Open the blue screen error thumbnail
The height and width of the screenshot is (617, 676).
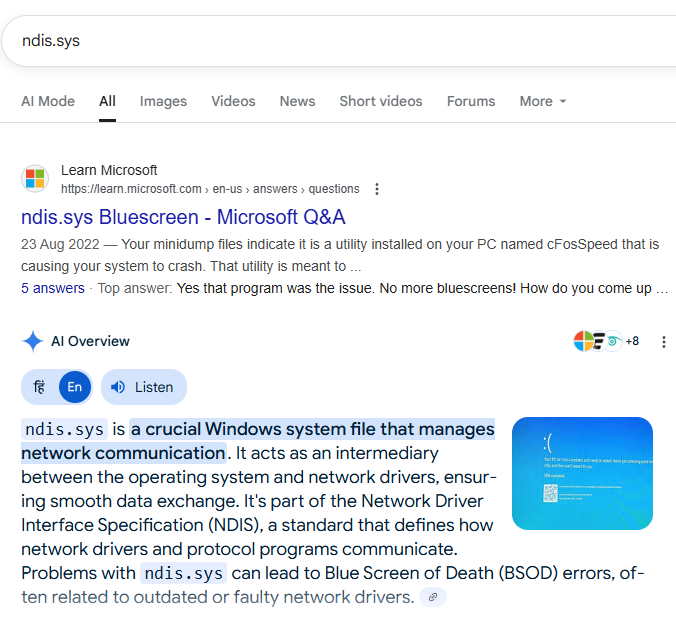pos(582,473)
